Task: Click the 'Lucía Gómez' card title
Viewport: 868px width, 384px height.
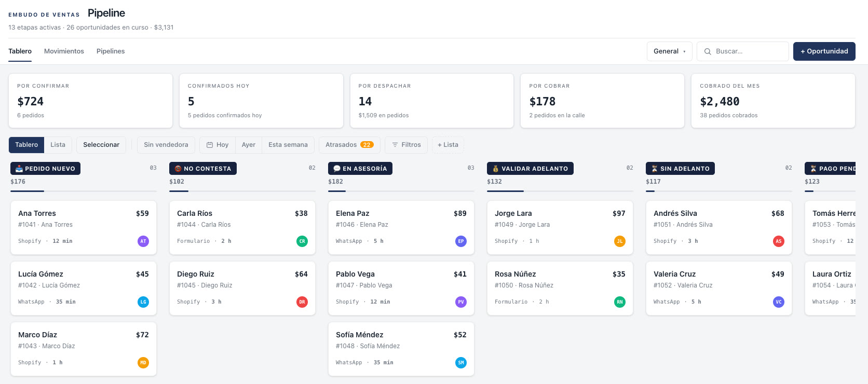Action: tap(40, 274)
